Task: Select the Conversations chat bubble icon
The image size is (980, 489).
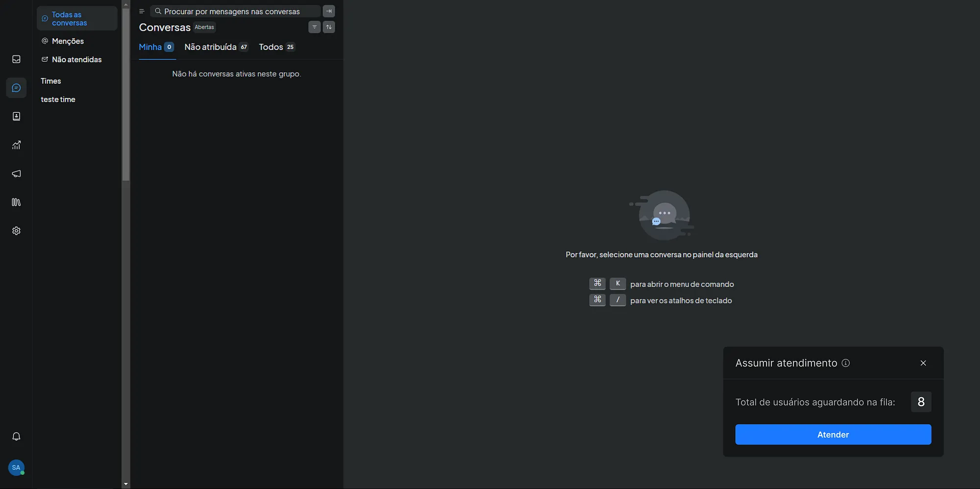Action: (x=16, y=88)
